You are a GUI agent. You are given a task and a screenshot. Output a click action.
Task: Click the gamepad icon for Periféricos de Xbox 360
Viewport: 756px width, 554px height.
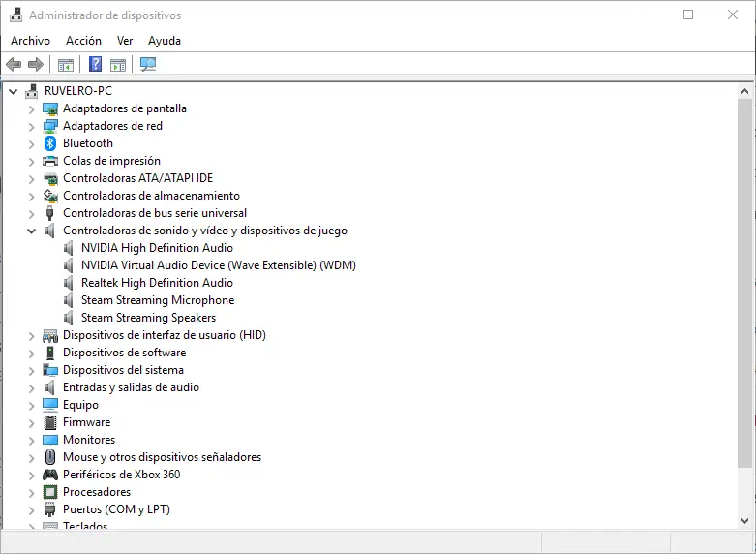click(x=50, y=475)
